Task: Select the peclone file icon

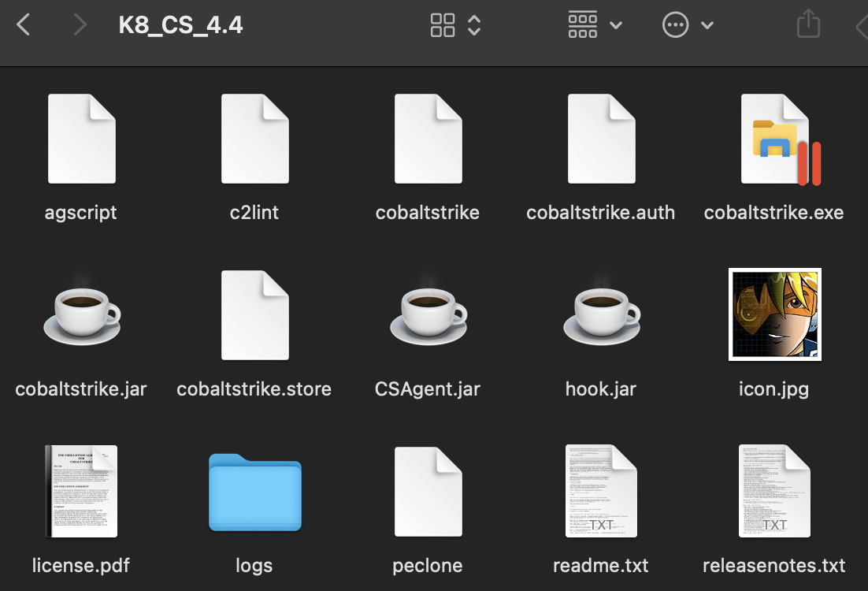Action: click(428, 491)
